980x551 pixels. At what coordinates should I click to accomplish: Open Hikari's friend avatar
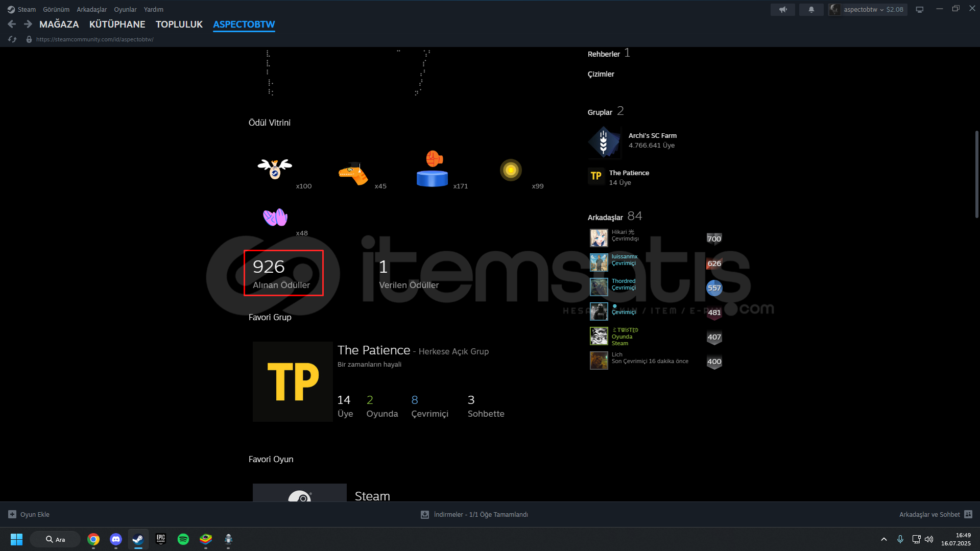click(x=599, y=238)
